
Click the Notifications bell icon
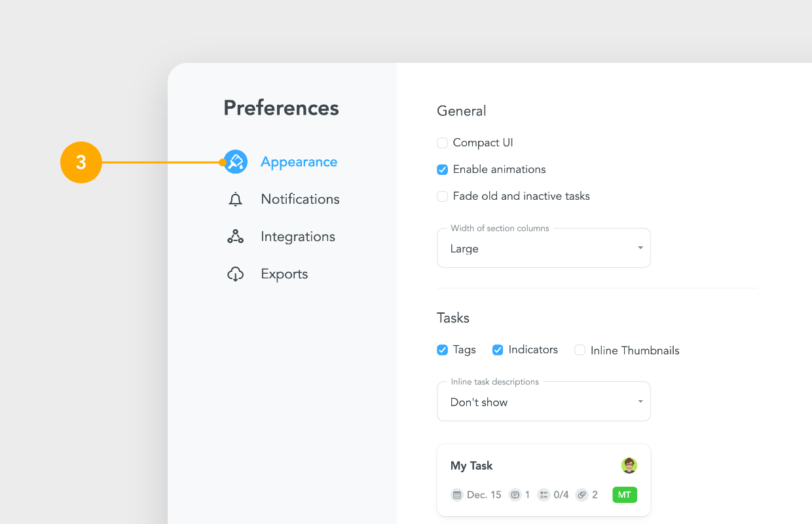[235, 198]
